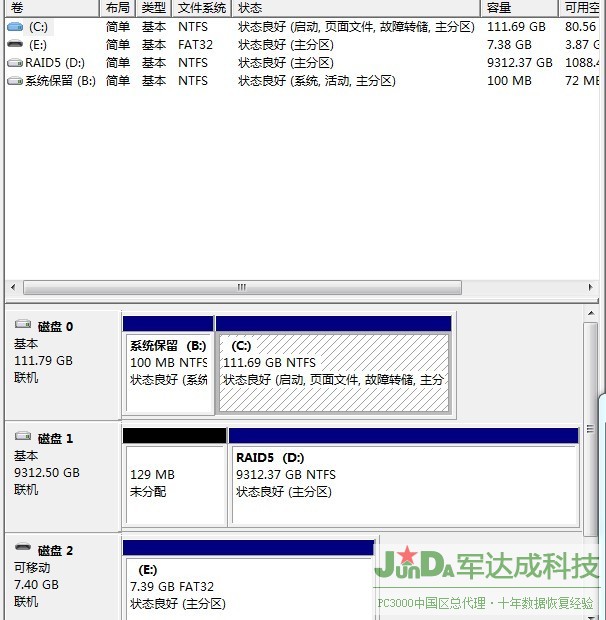The image size is (606, 620).
Task: Click the 可移动 disk type text
Action: pyautogui.click(x=32, y=567)
